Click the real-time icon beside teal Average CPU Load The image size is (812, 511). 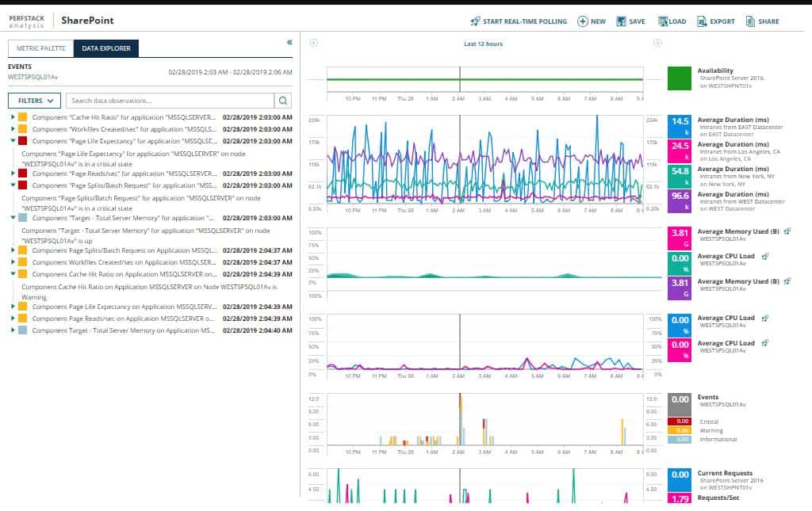(x=765, y=256)
